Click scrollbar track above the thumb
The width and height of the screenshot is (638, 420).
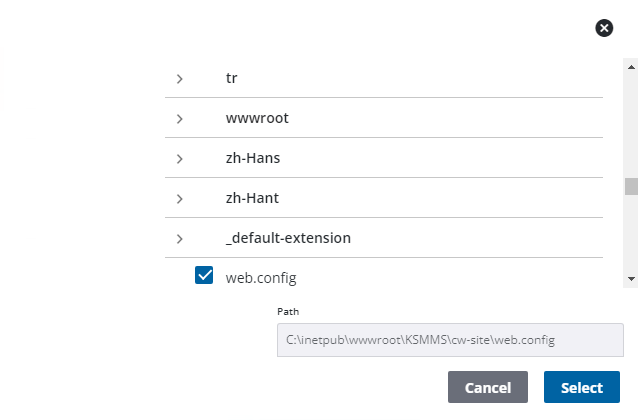[x=631, y=120]
